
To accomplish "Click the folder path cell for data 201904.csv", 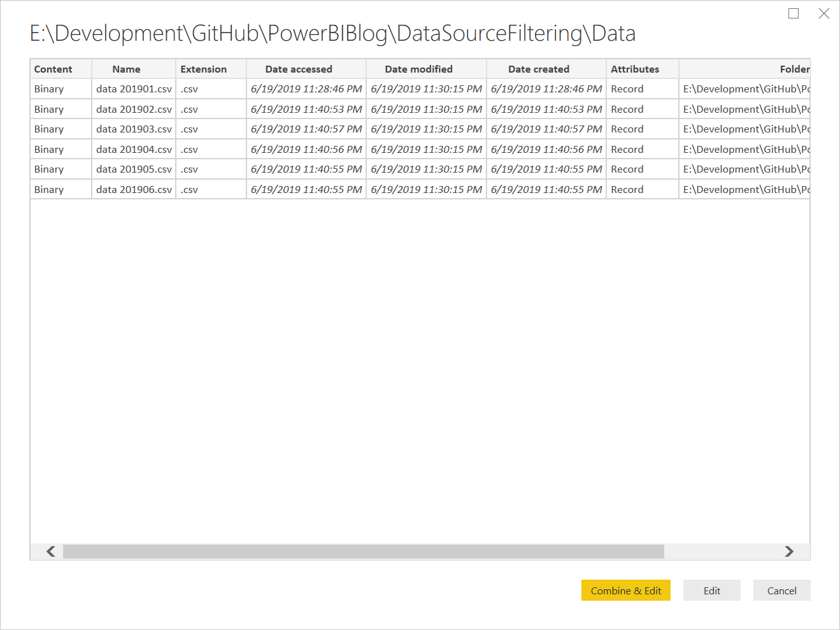I will coord(744,149).
